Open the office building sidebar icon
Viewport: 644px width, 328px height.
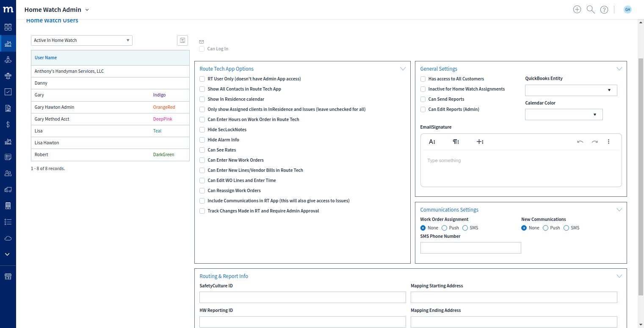(x=8, y=206)
